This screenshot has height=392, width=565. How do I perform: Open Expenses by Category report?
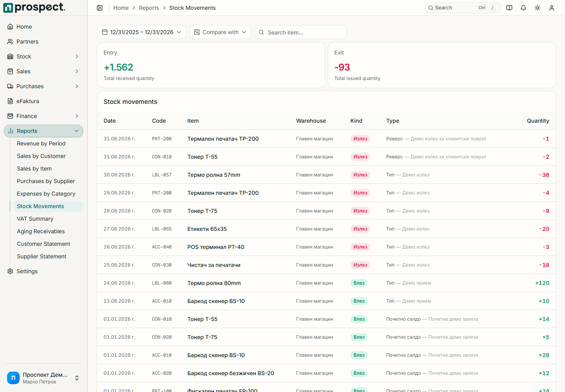point(46,194)
